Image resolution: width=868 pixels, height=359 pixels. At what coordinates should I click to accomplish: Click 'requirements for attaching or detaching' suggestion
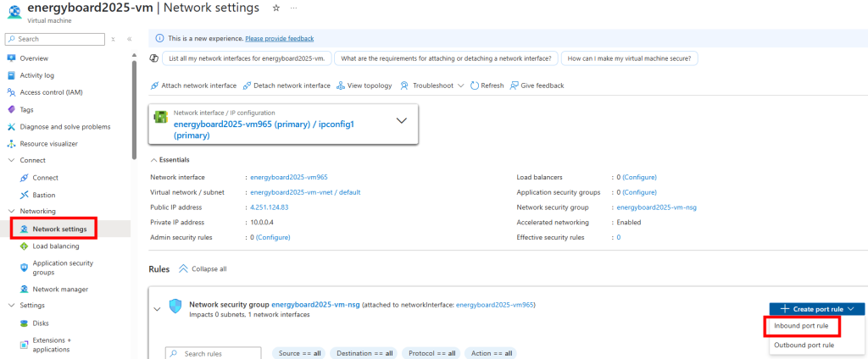tap(446, 58)
